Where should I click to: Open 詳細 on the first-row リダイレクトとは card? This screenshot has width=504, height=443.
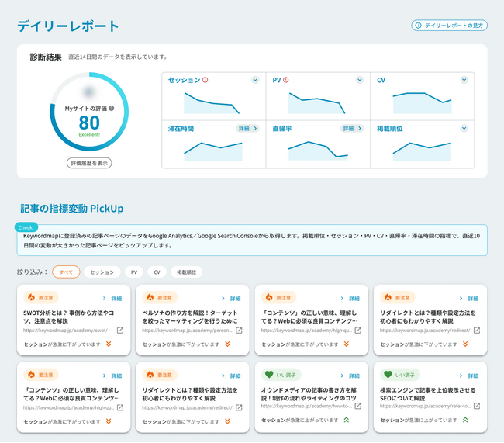(x=469, y=299)
